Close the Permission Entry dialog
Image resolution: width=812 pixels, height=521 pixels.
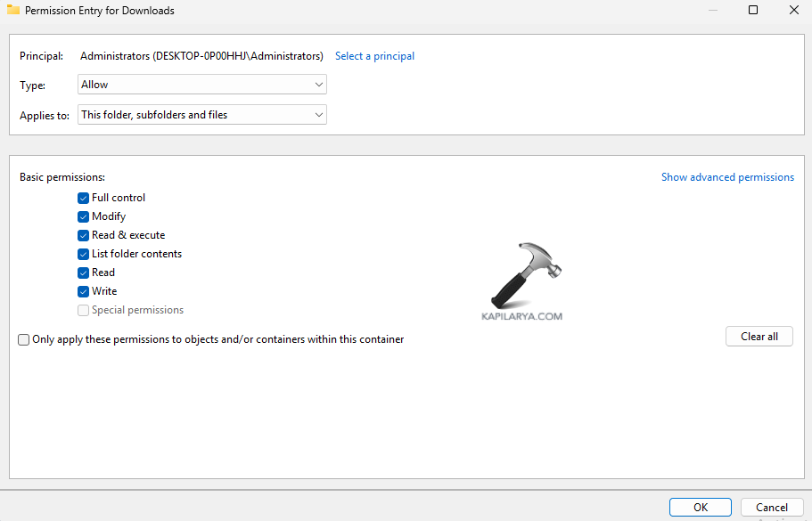tap(793, 11)
